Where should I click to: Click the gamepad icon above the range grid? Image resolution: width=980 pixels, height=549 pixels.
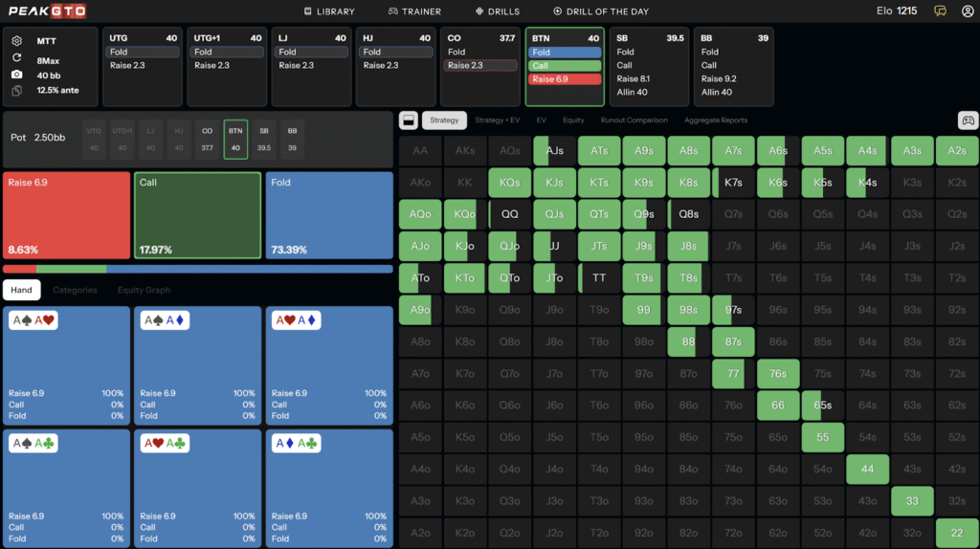click(968, 121)
